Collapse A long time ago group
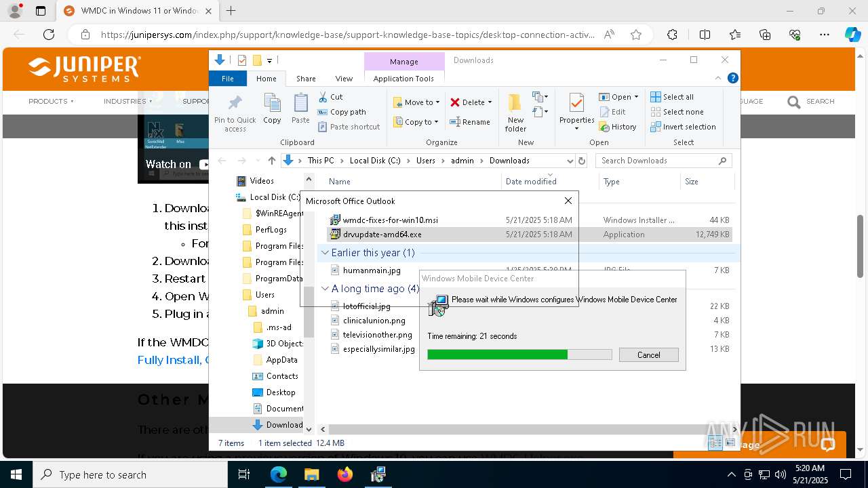Viewport: 868px width, 488px height. tap(325, 289)
